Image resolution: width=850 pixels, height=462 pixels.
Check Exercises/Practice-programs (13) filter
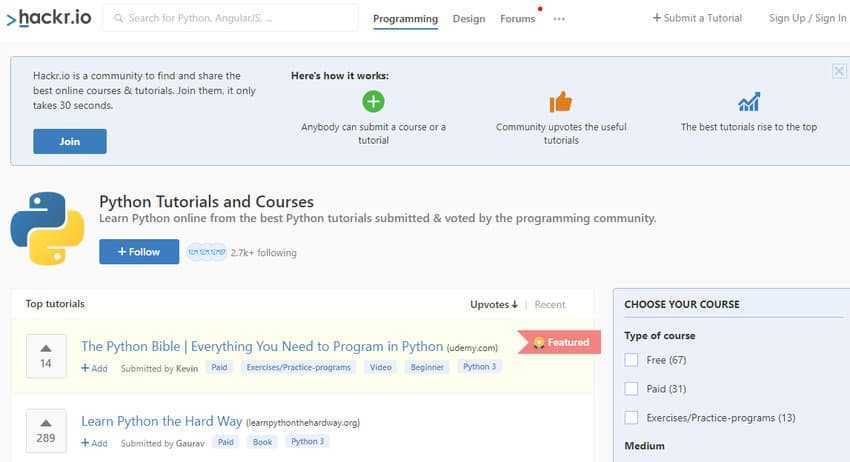point(631,418)
